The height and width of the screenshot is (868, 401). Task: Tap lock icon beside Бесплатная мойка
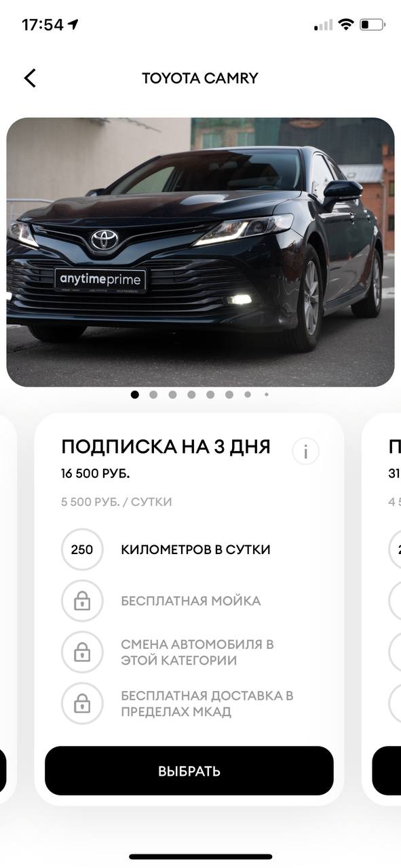82,601
